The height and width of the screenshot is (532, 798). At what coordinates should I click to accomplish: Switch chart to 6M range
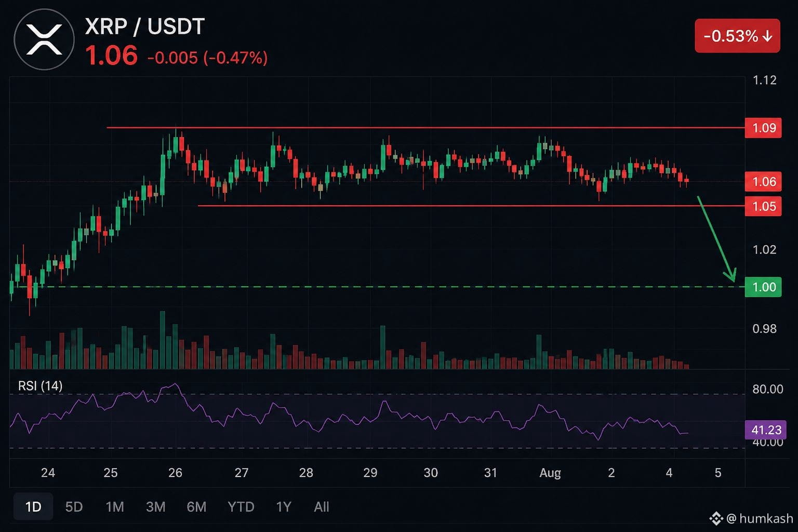[196, 507]
